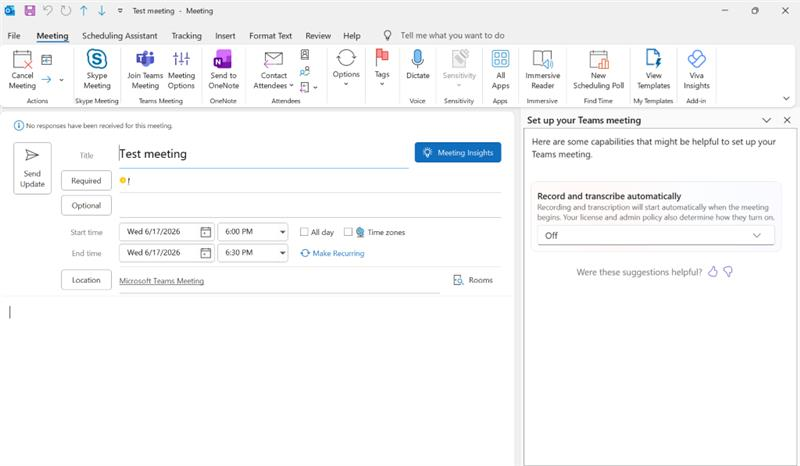Open end time 6:30 PM dropdown

pos(282,253)
